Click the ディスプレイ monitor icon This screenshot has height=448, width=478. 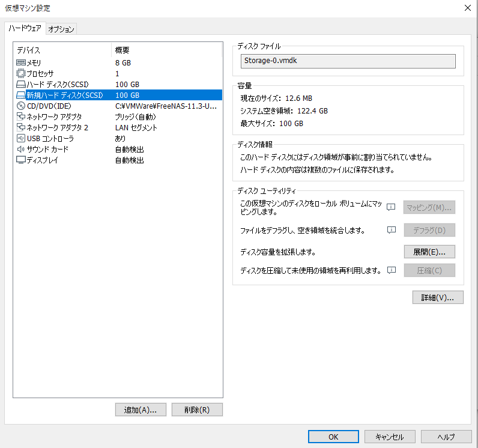(x=21, y=160)
